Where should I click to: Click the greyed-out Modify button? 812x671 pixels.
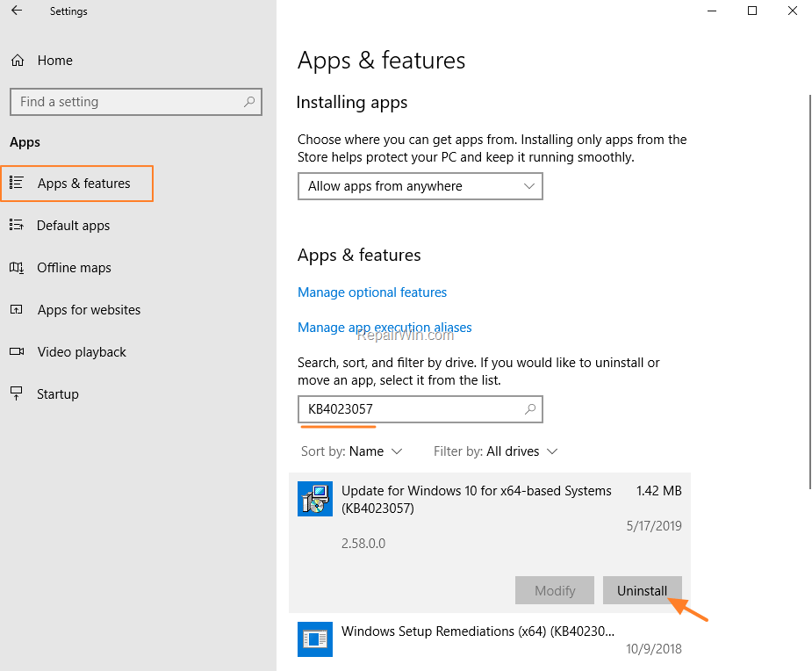pyautogui.click(x=555, y=590)
